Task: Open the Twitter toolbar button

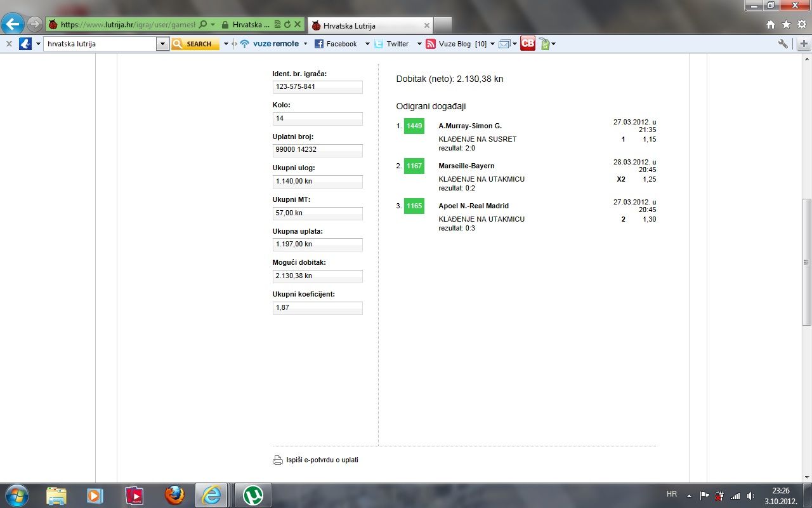Action: pos(391,44)
